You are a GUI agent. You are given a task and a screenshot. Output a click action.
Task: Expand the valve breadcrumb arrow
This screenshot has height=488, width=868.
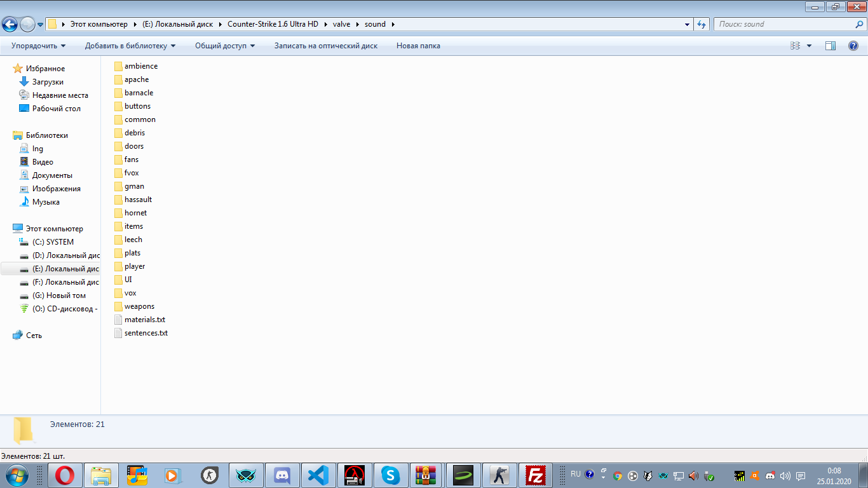coord(358,25)
